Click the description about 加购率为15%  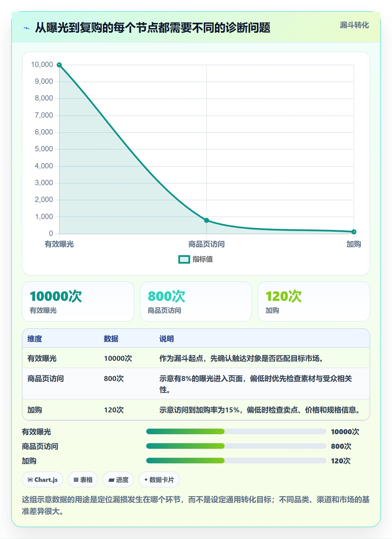pos(260,410)
